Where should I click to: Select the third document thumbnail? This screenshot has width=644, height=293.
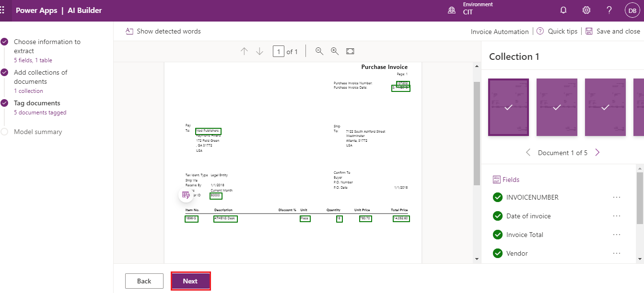605,107
